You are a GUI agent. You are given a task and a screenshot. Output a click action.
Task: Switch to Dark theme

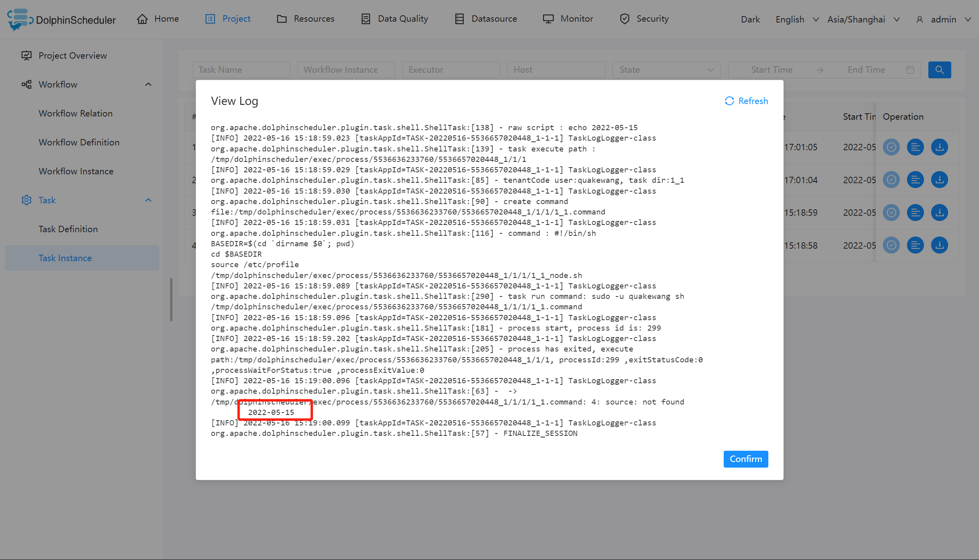click(750, 19)
